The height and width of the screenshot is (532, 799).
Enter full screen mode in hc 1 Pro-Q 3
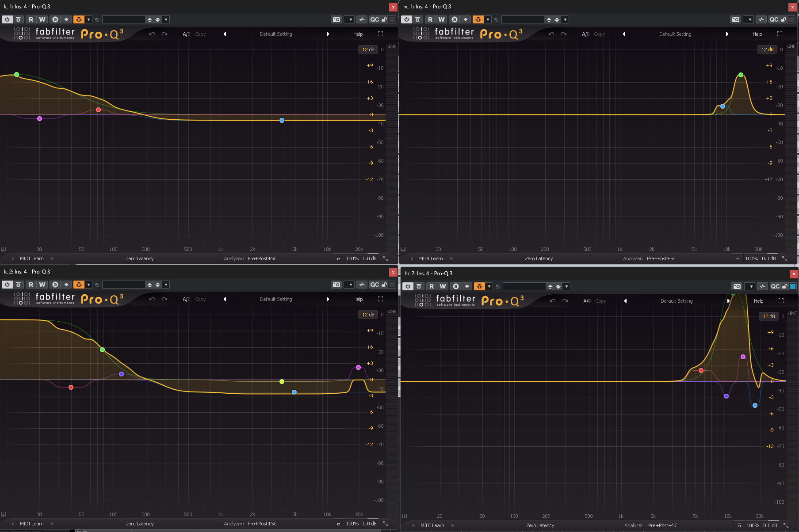(780, 34)
